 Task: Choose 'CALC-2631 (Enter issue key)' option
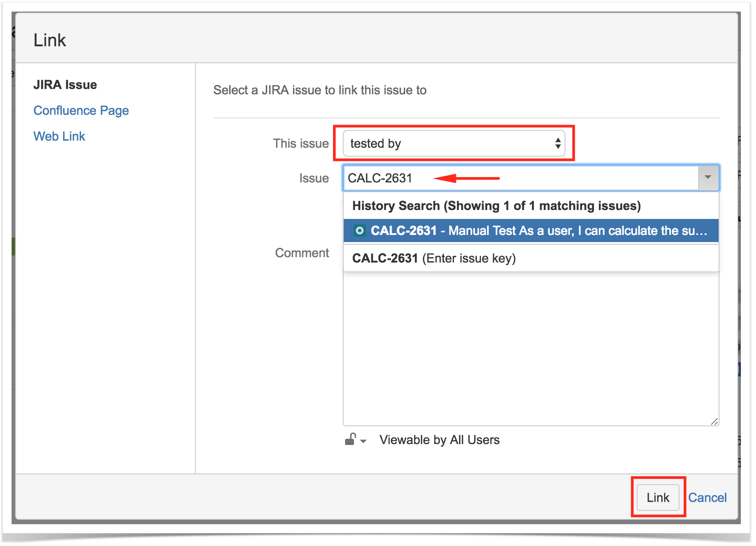pos(531,258)
